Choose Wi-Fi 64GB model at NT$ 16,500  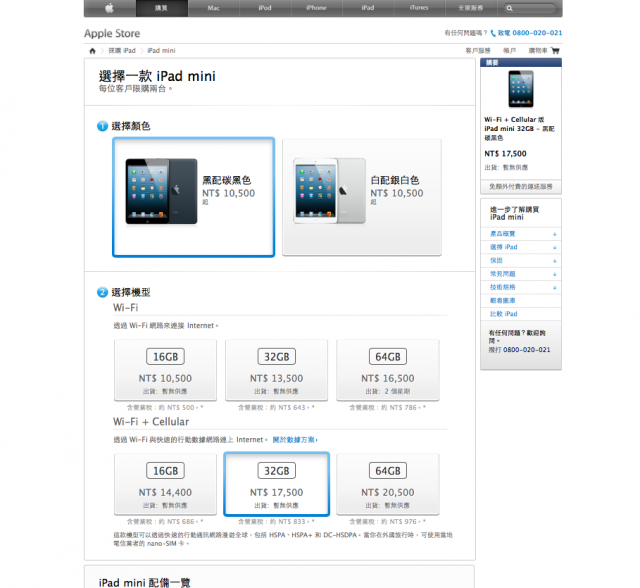coord(388,370)
